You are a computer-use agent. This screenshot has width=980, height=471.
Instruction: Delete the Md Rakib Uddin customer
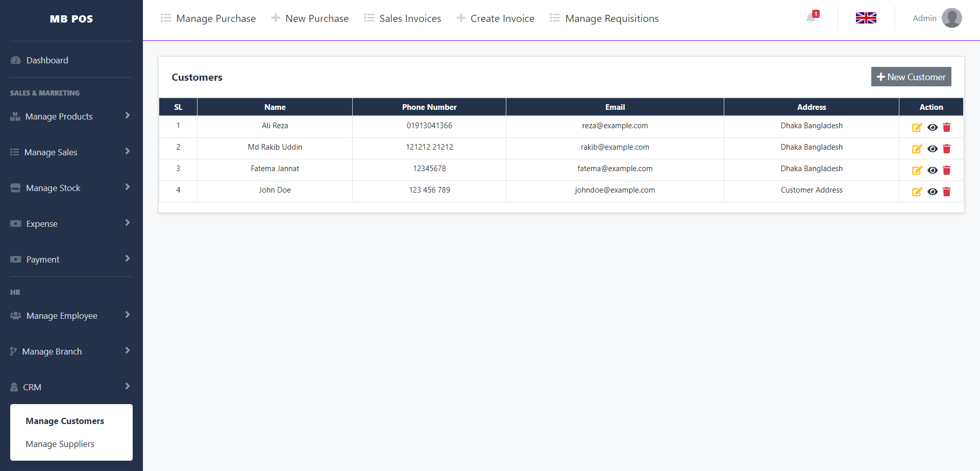tap(946, 149)
